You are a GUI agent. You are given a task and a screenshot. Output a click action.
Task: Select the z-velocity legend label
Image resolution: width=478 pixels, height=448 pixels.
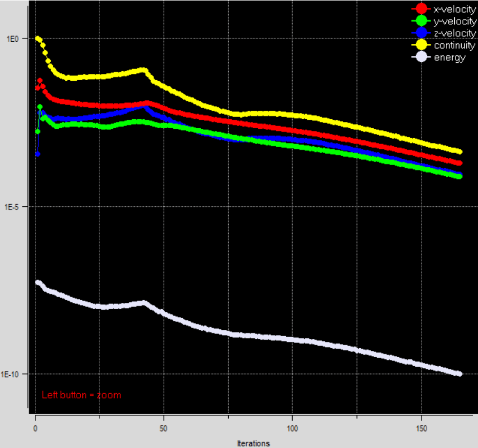(455, 33)
